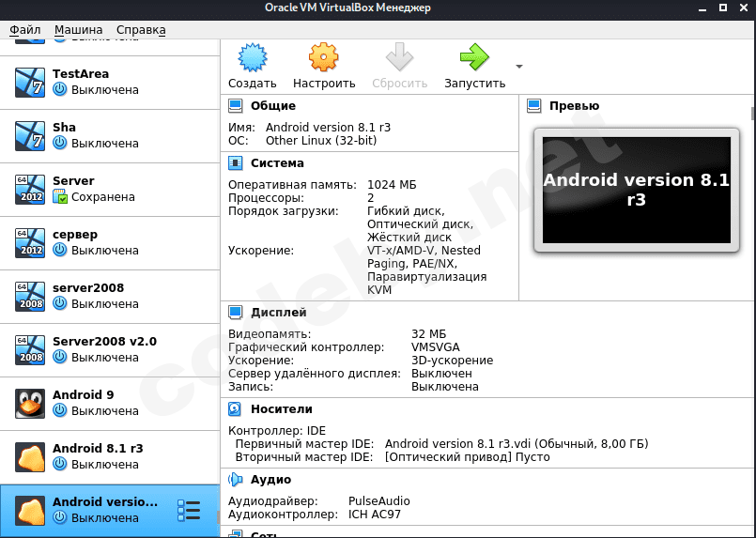Open the Справка menu
The height and width of the screenshot is (538, 756).
click(141, 30)
